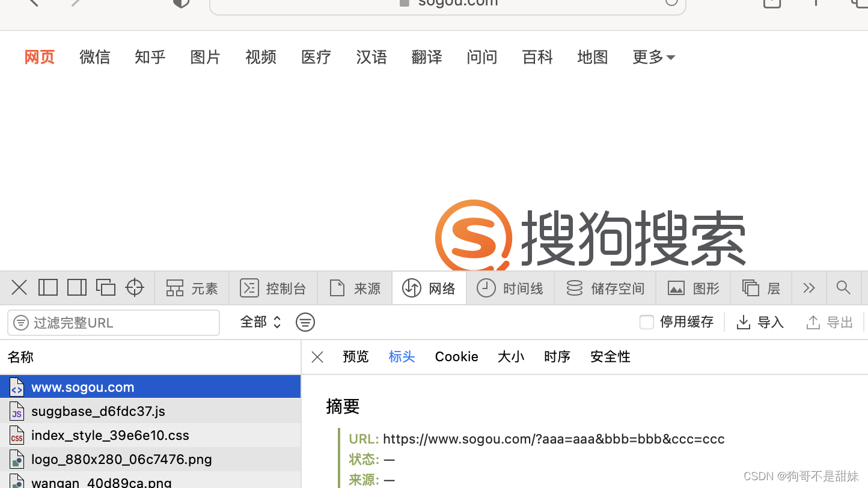The height and width of the screenshot is (488, 868).
Task: Open the 地图 link
Action: point(593,57)
